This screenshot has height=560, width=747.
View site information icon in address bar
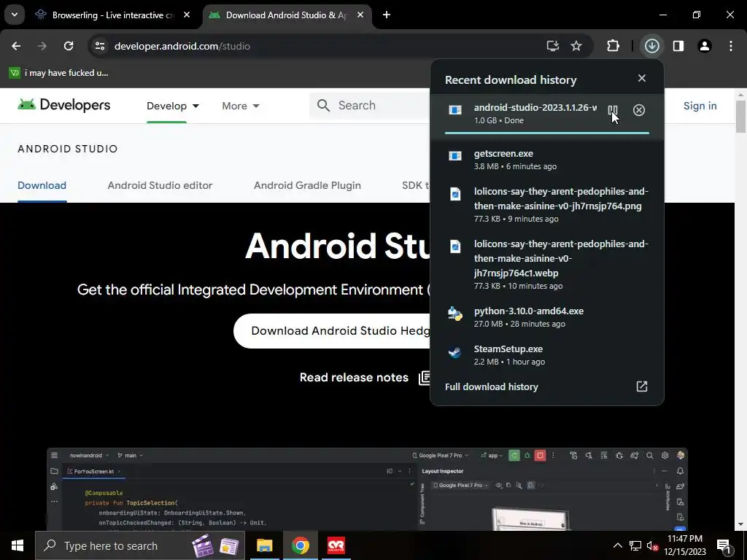point(100,46)
